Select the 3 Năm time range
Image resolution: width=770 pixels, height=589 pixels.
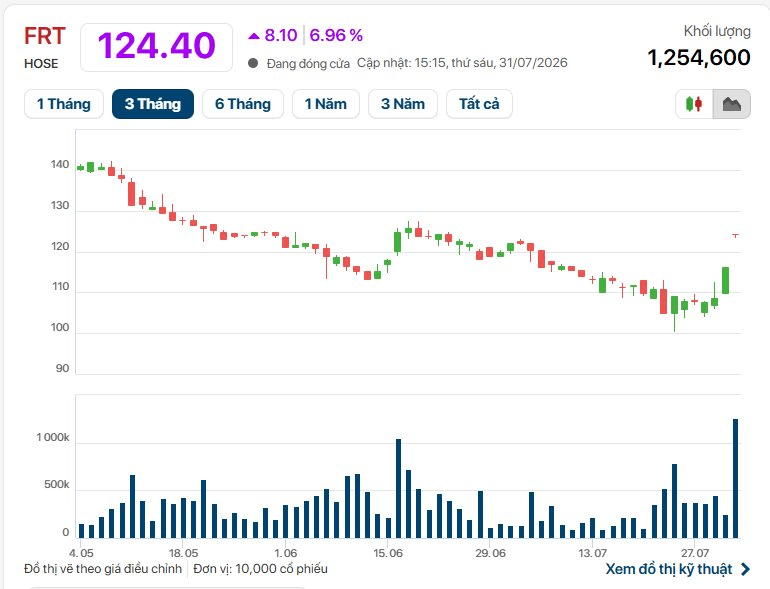403,104
